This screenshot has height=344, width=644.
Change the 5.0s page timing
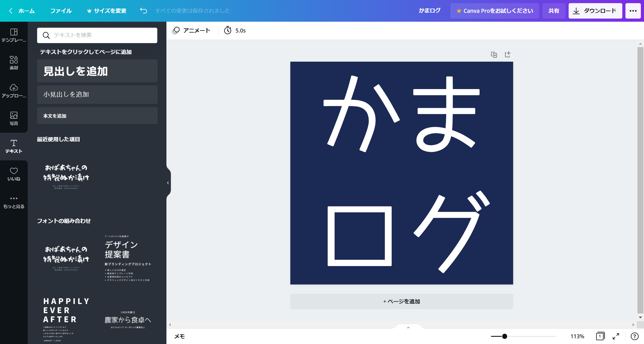click(235, 31)
